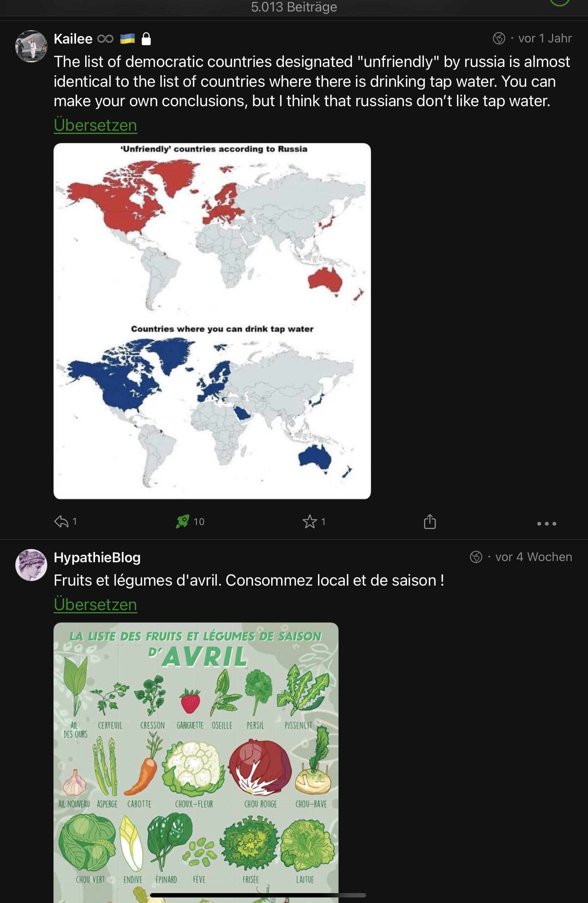Open HypathieBlog's profile avatar
This screenshot has height=903, width=588.
[x=31, y=565]
